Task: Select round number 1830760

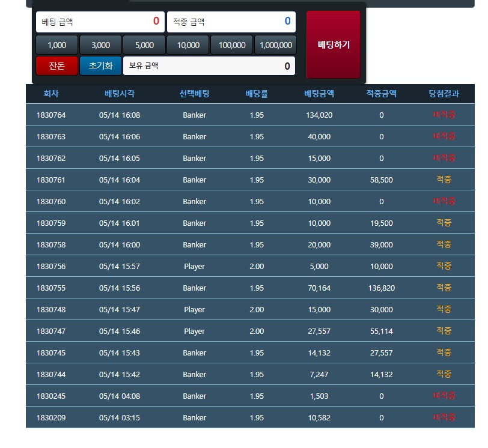Action: [x=51, y=201]
